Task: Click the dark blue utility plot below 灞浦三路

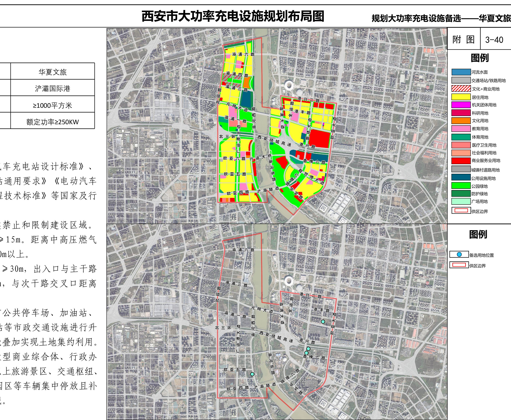Action: (247, 99)
